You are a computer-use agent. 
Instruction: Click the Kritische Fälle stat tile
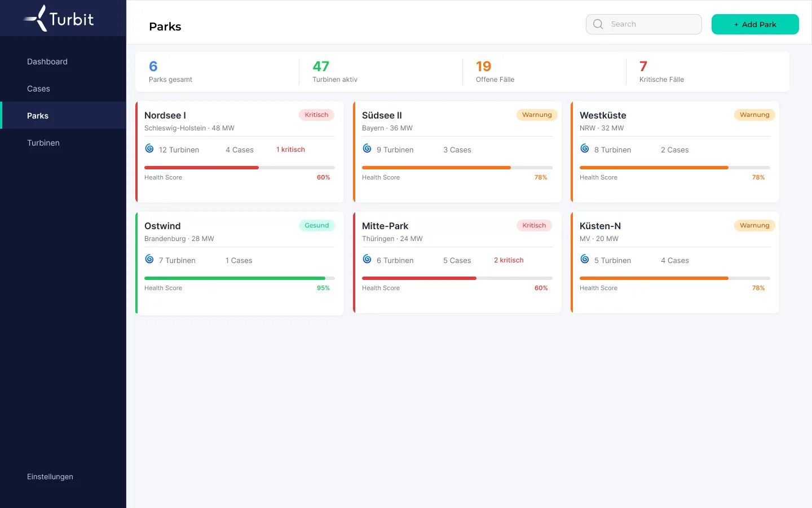[x=707, y=72]
